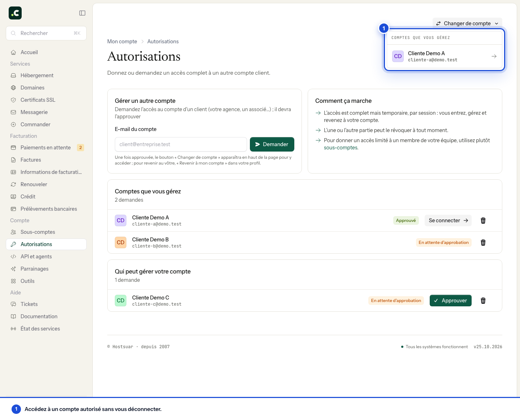The width and height of the screenshot is (520, 420).
Task: Navigate to Sous-comptes in sidebar
Action: (46, 232)
